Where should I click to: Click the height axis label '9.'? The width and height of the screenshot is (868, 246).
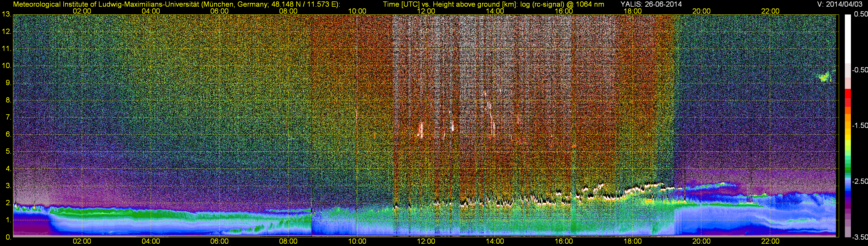[x=8, y=83]
